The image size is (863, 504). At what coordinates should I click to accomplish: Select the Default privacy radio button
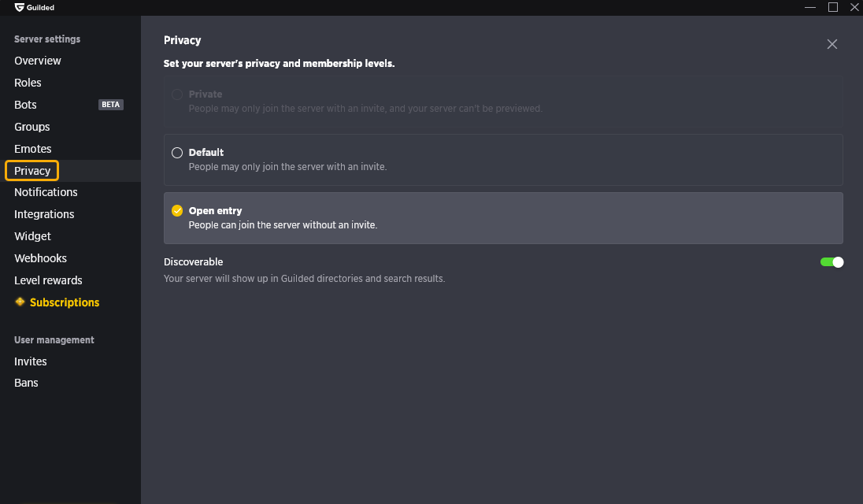(177, 153)
